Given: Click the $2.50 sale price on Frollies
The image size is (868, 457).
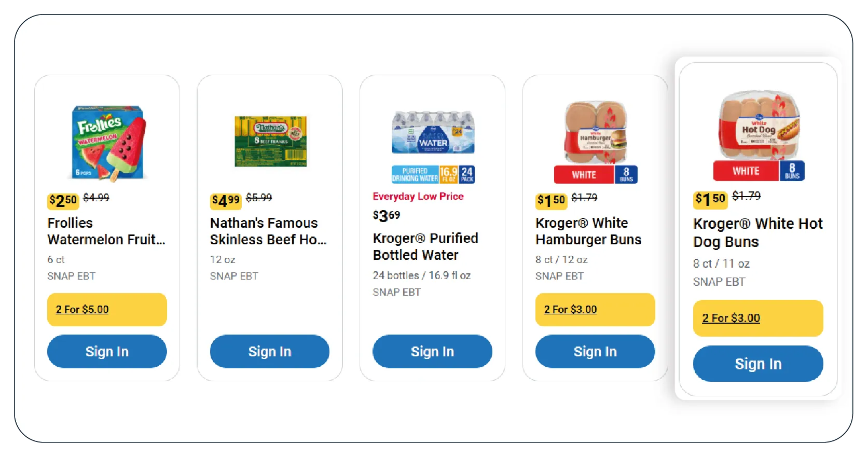Looking at the screenshot, I should tap(63, 200).
